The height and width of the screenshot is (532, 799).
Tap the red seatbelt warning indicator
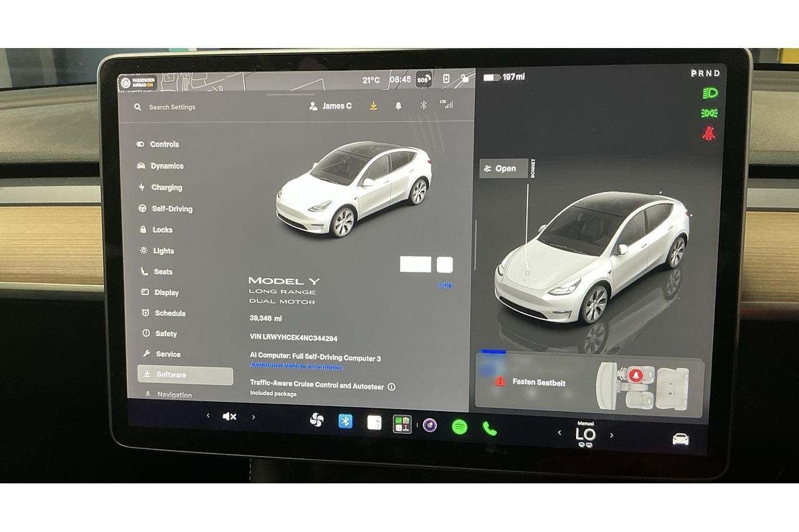click(708, 133)
